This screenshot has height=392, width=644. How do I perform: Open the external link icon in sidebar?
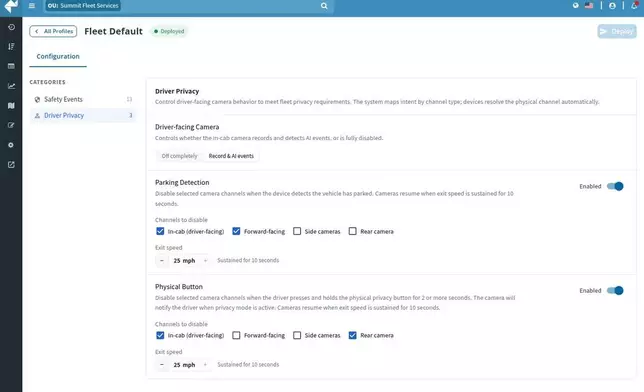point(11,165)
